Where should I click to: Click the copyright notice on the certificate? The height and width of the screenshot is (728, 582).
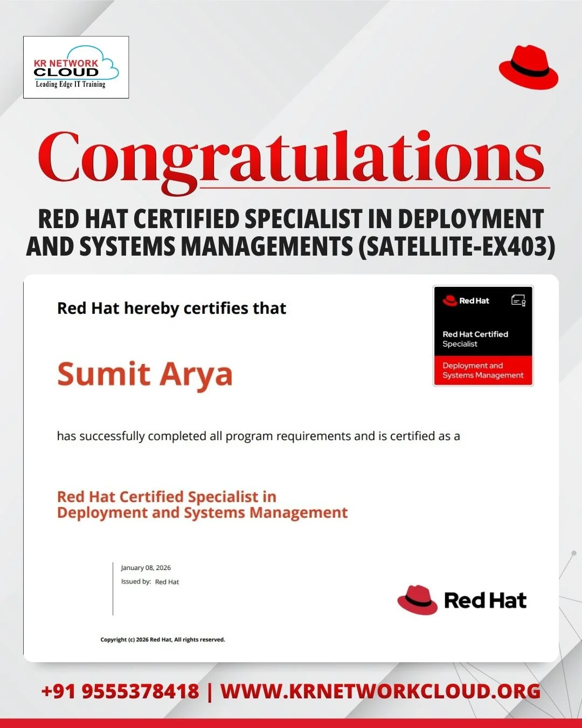point(163,640)
